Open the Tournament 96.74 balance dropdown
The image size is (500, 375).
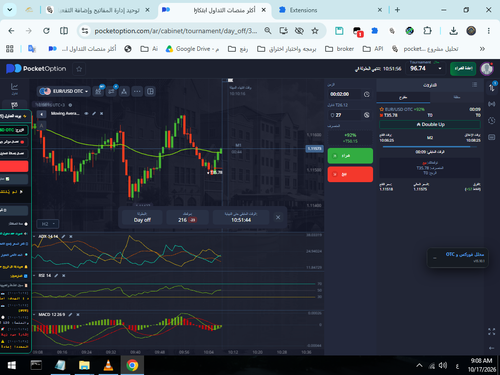(426, 68)
